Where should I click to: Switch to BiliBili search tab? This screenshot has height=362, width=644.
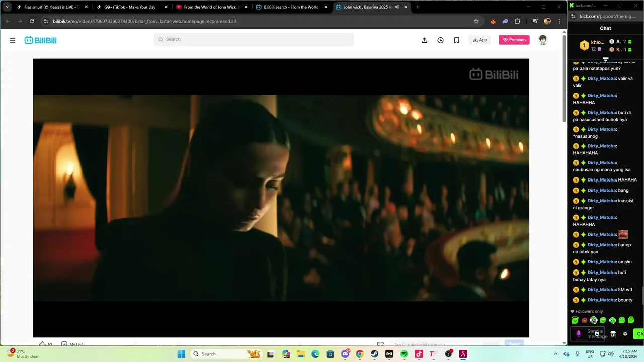[x=291, y=7]
